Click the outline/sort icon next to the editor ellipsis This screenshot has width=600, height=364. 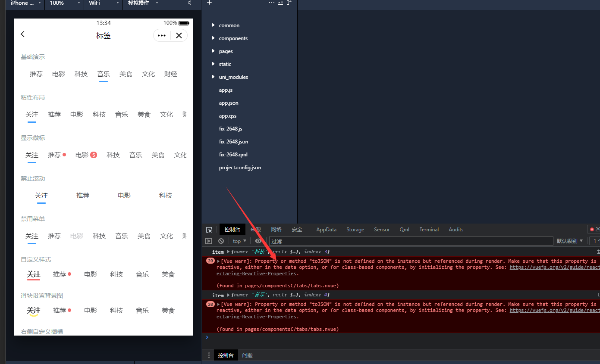280,3
